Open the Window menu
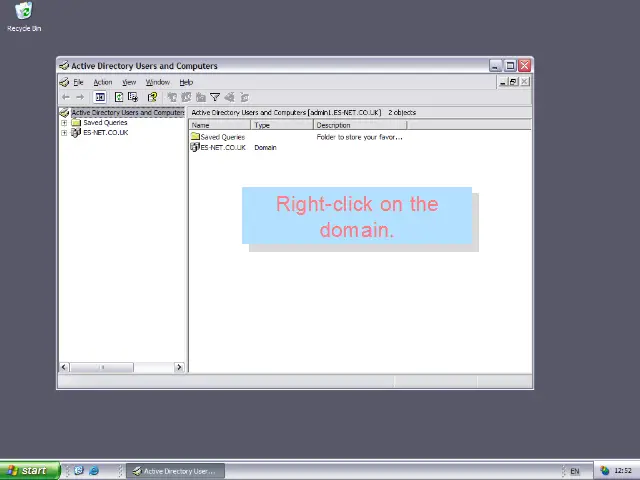This screenshot has width=640, height=480. pos(158,82)
